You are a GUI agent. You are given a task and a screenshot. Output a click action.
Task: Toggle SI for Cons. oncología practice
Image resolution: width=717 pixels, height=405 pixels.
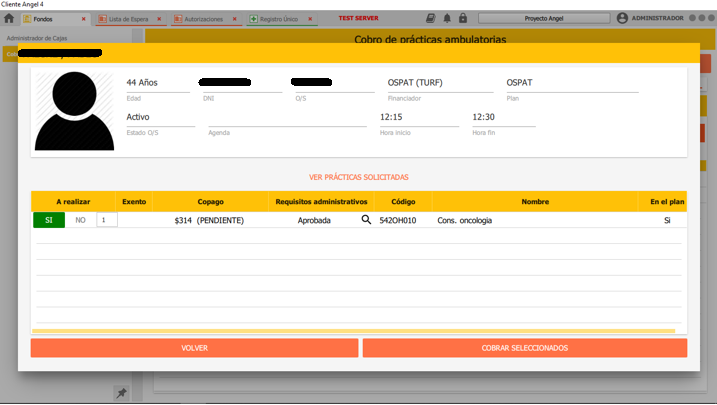(48, 220)
